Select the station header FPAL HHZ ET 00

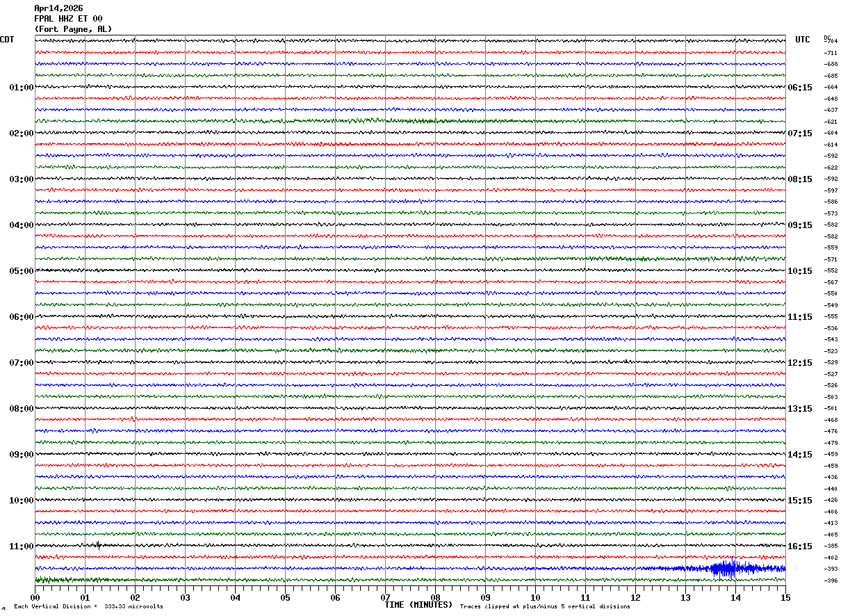click(x=68, y=19)
